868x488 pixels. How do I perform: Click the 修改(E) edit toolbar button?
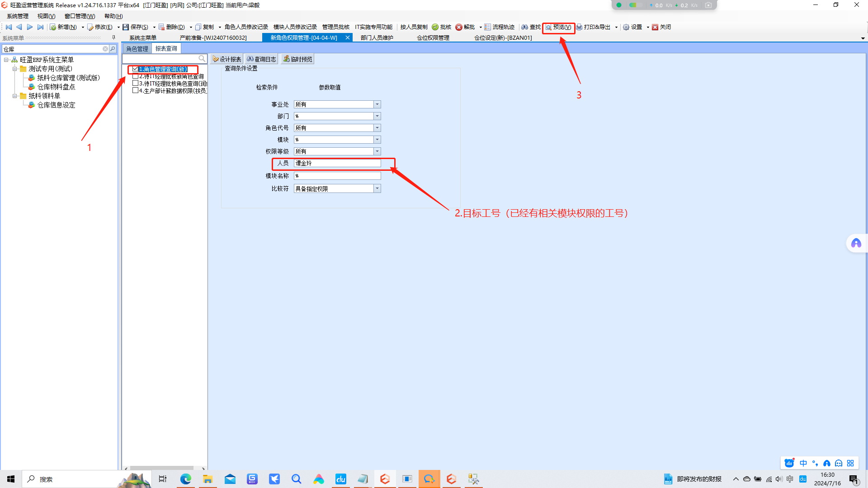100,27
